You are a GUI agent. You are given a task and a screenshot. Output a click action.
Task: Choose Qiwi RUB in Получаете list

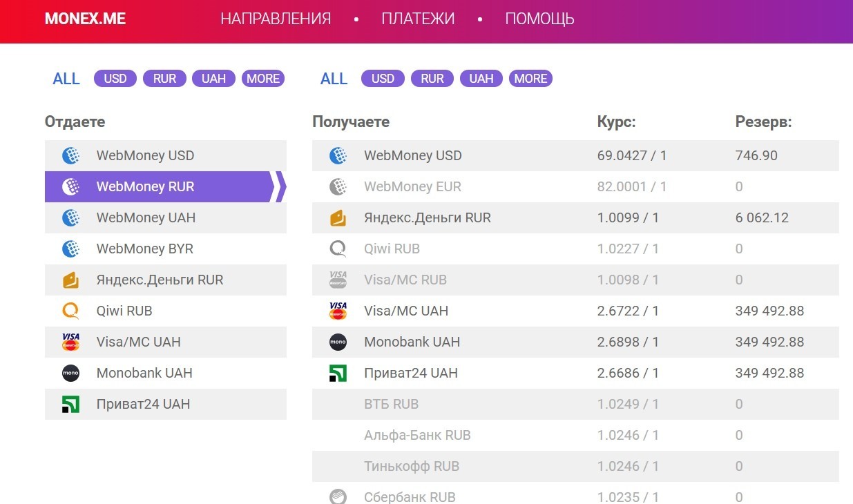(575, 249)
